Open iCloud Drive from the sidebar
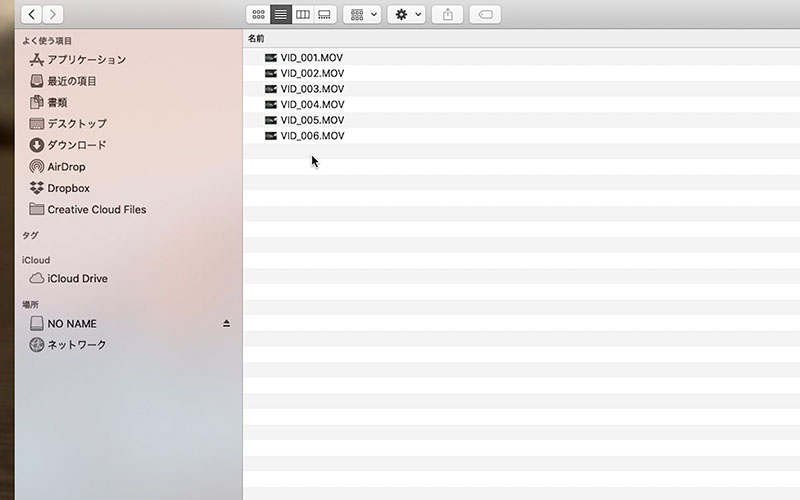This screenshot has width=800, height=500. pyautogui.click(x=77, y=278)
